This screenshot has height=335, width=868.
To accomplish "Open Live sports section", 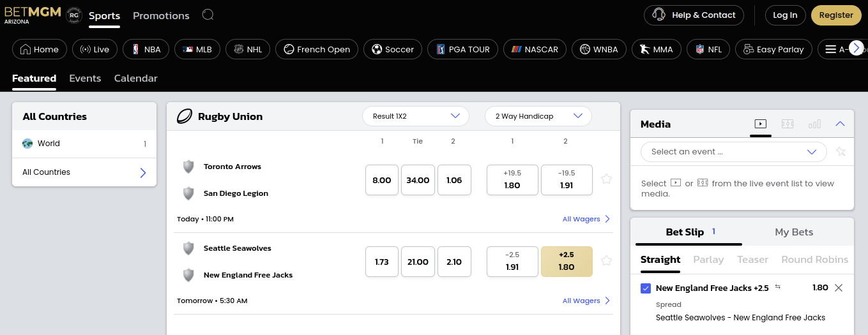I will click(x=95, y=49).
